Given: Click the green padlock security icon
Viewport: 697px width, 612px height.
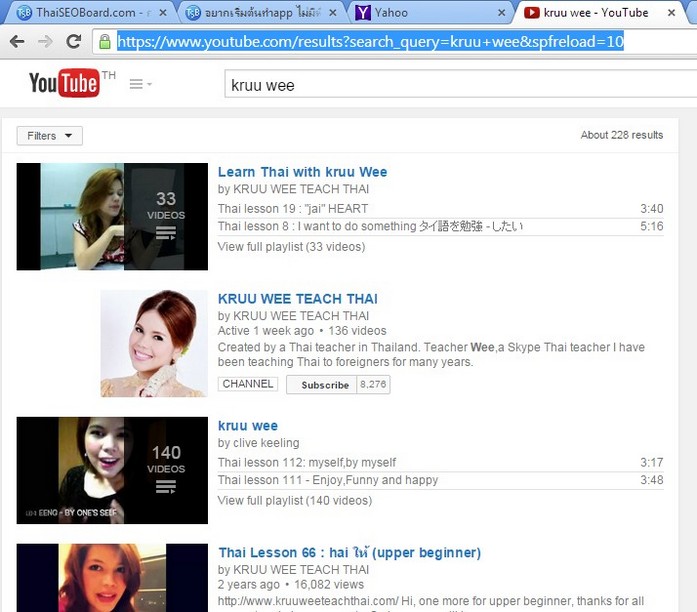Looking at the screenshot, I should 105,42.
